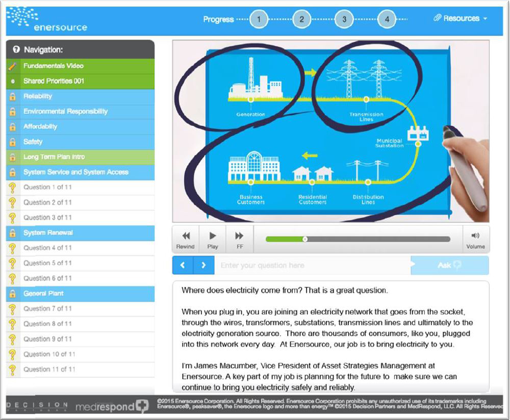
Task: Open System Service and System Access section
Action: coord(81,172)
